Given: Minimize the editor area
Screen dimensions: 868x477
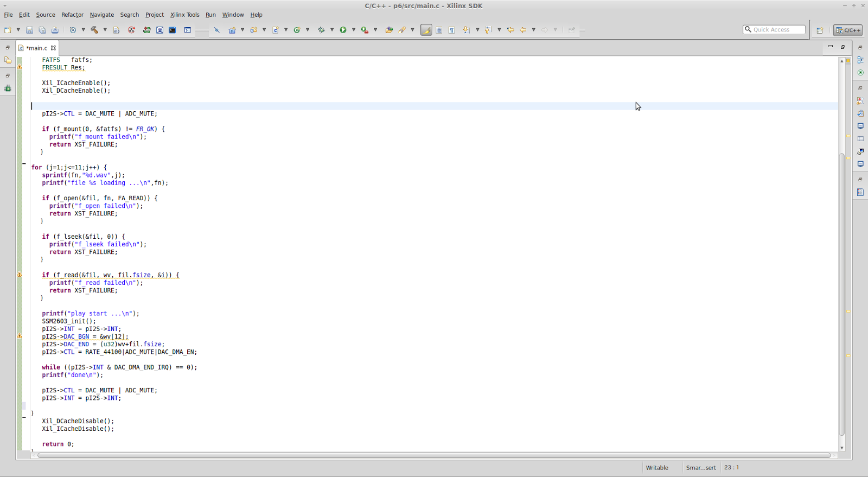Looking at the screenshot, I should click(x=830, y=47).
